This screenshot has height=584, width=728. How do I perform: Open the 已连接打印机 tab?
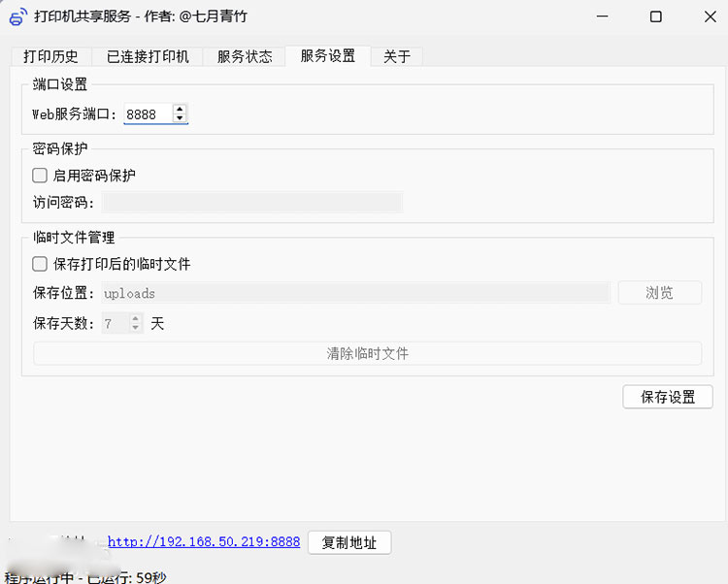click(x=148, y=56)
